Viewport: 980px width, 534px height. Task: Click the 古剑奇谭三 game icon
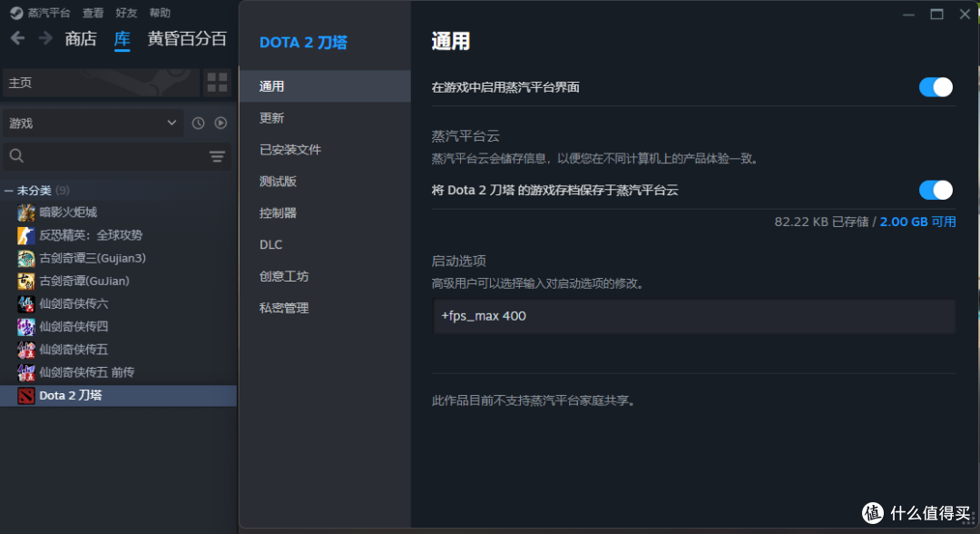pos(25,258)
